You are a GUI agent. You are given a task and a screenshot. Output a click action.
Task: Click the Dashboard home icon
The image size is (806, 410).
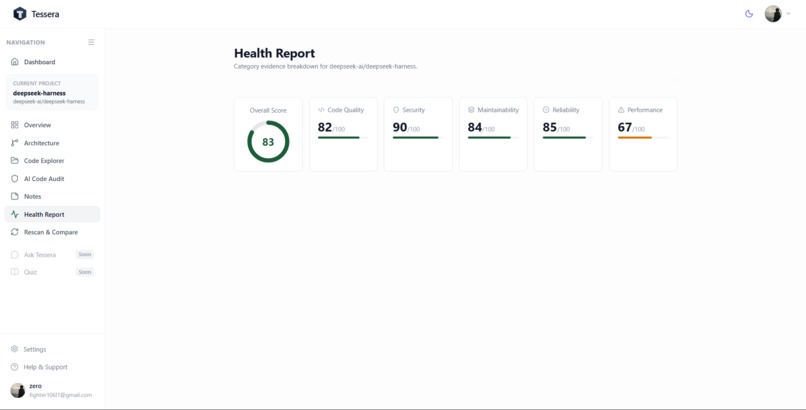[x=14, y=62]
